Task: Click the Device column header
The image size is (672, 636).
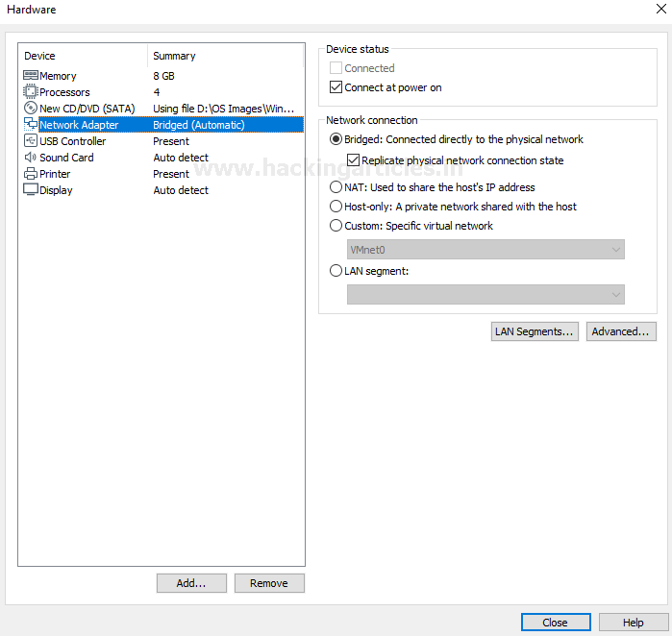Action: tap(83, 56)
